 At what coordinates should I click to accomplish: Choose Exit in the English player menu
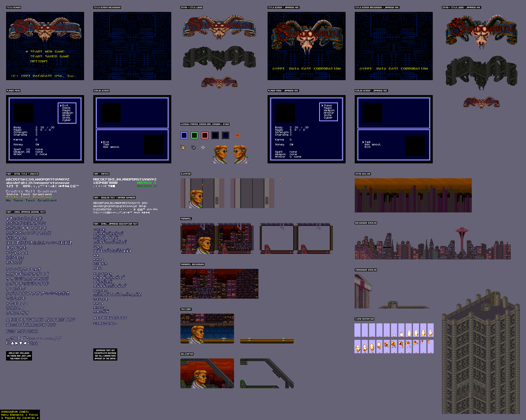(x=65, y=105)
